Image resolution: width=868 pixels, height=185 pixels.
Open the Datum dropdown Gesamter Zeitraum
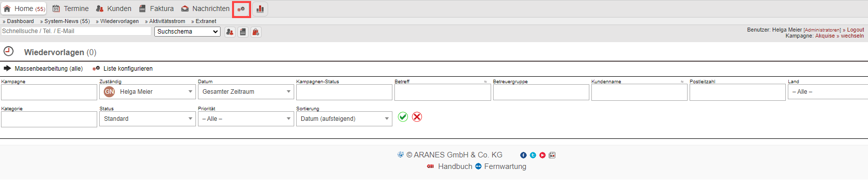[x=246, y=92]
